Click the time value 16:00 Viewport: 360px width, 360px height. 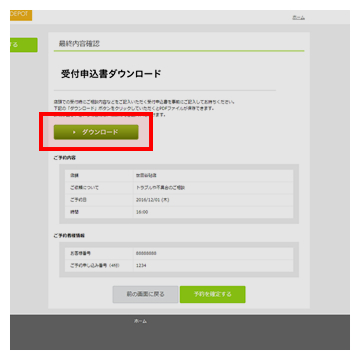click(142, 212)
